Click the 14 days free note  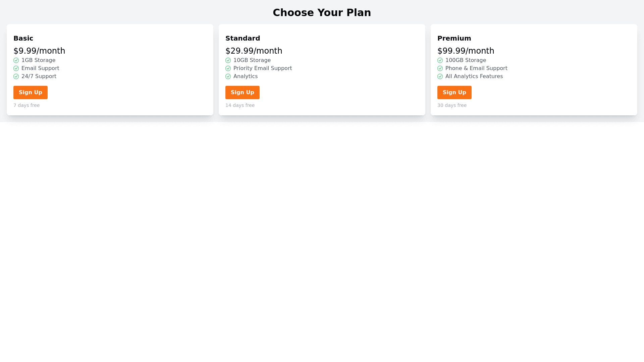(240, 105)
